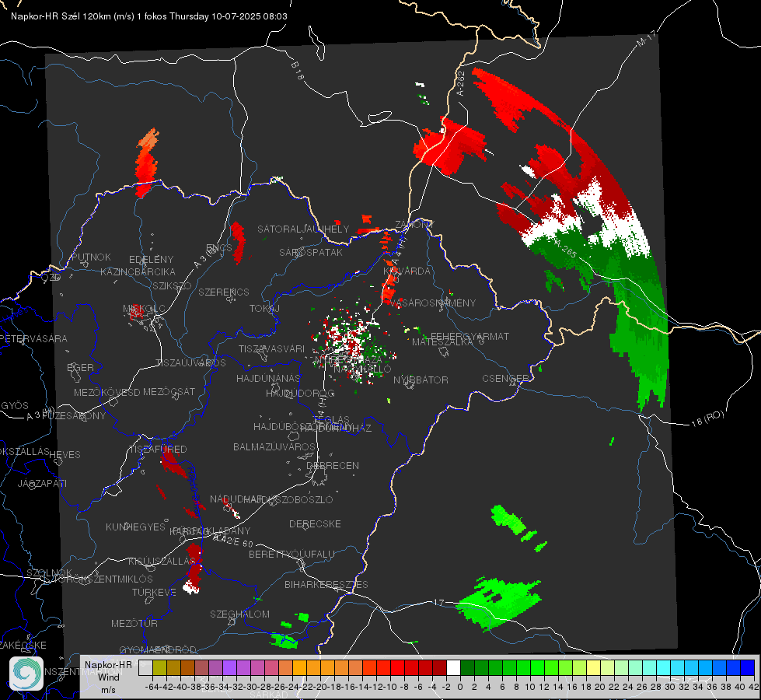Click the DERECSKE label
This screenshot has height=700, width=761.
[315, 523]
